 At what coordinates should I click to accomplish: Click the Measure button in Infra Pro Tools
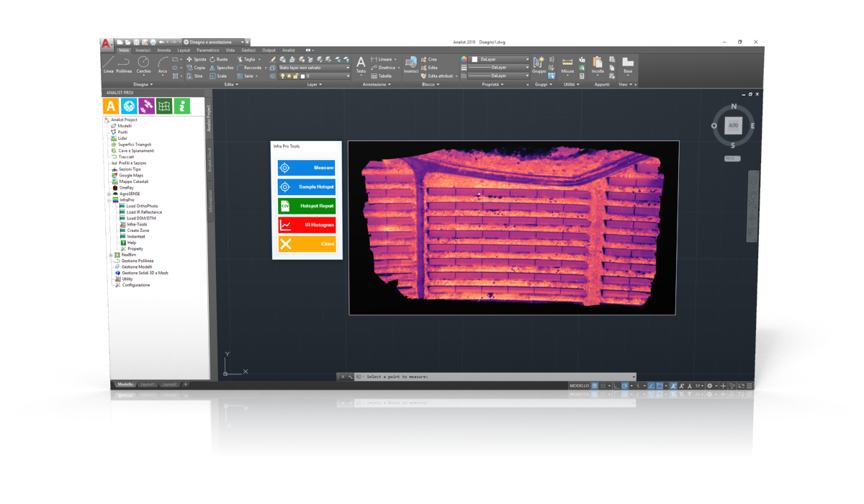(x=307, y=168)
